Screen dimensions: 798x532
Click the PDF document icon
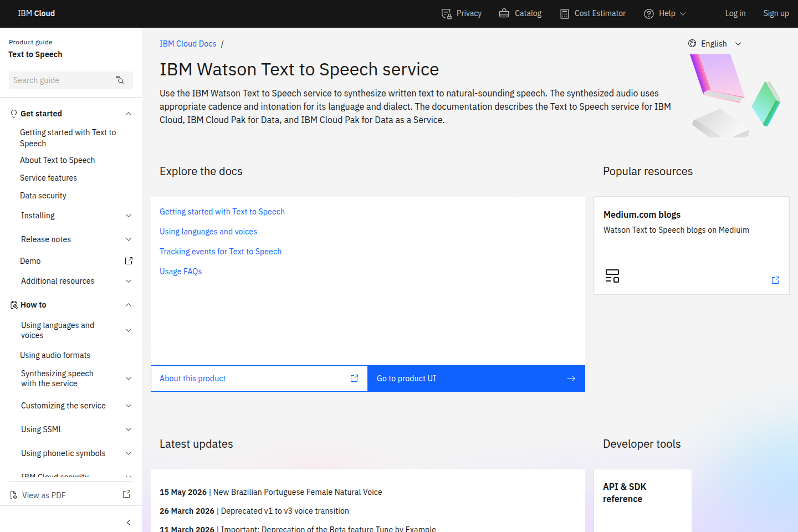pyautogui.click(x=14, y=495)
